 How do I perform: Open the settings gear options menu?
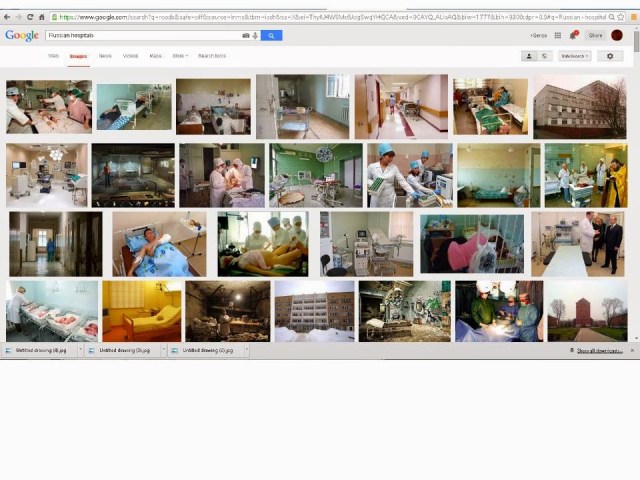610,56
